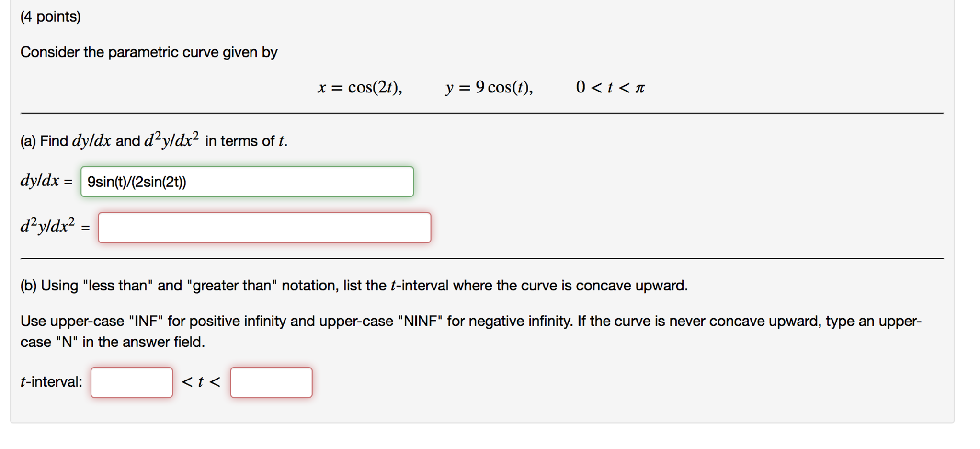
Task: Click "in terms of t." in part (a)
Action: (246, 141)
